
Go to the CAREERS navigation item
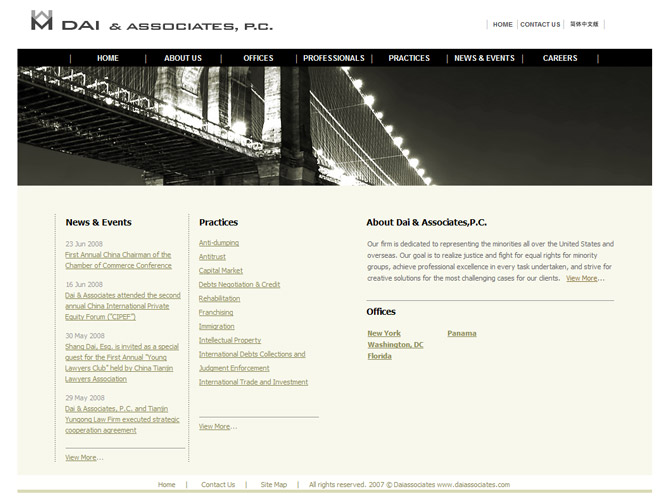point(560,58)
